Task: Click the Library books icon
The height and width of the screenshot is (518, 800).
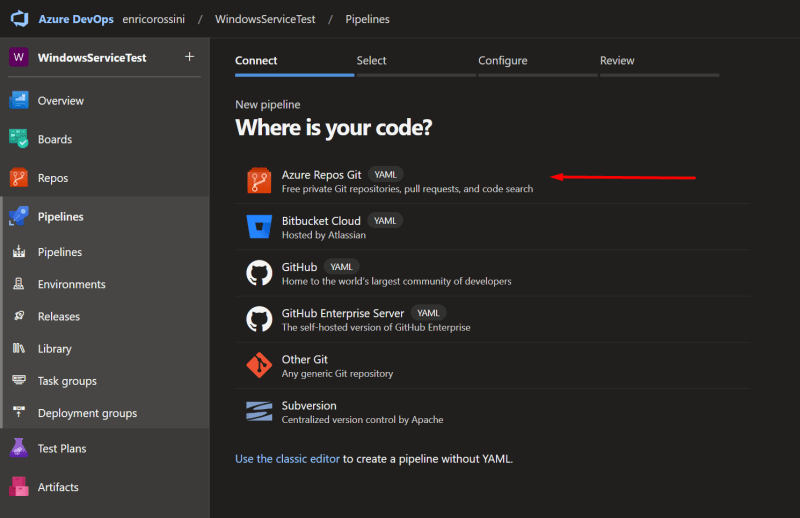Action: 19,348
